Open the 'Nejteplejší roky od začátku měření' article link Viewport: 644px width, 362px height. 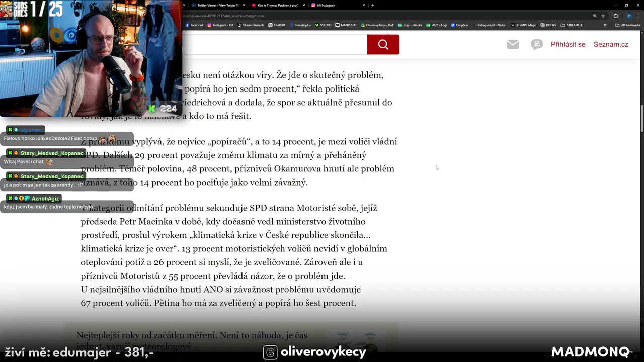click(x=192, y=340)
